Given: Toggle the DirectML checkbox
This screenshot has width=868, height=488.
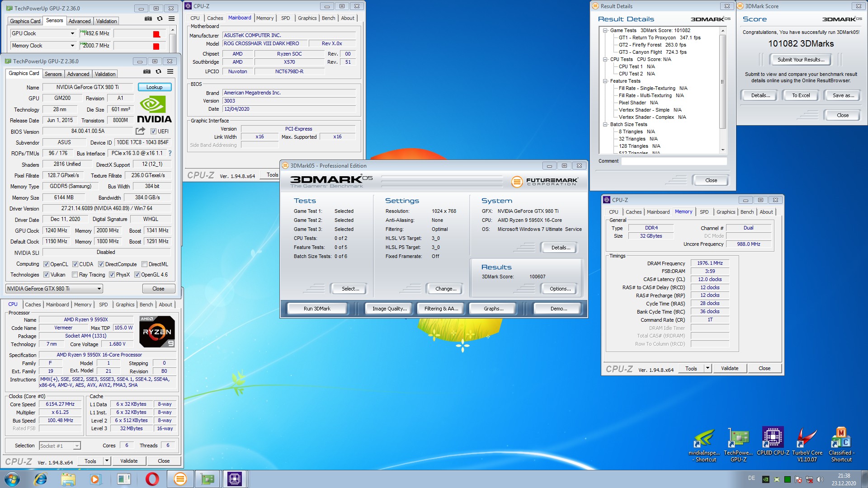Looking at the screenshot, I should (144, 264).
